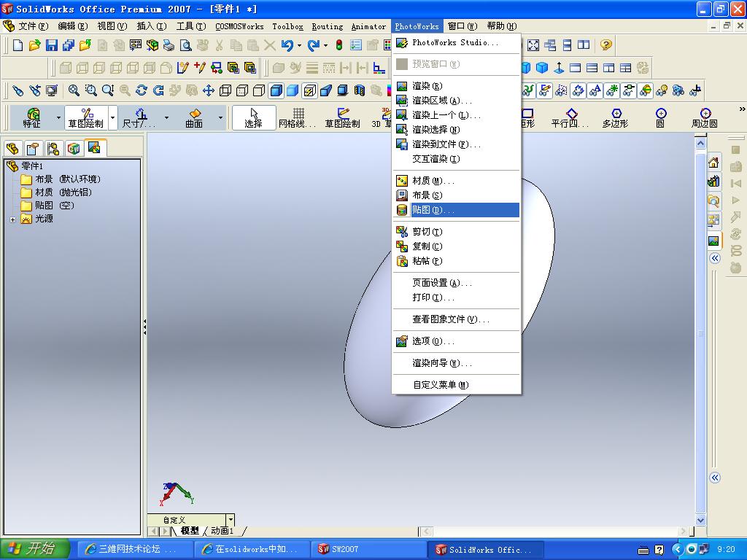Select the Polygon sketch tool
This screenshot has width=747, height=560.
tap(615, 117)
